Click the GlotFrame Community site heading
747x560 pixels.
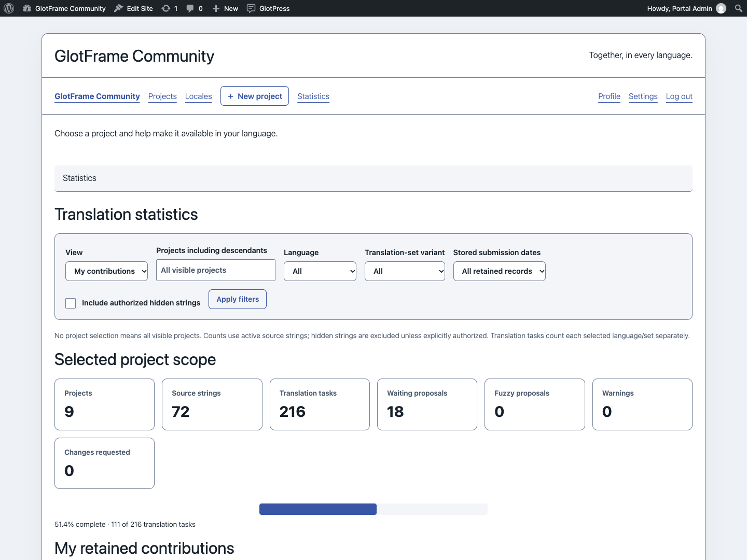(134, 56)
